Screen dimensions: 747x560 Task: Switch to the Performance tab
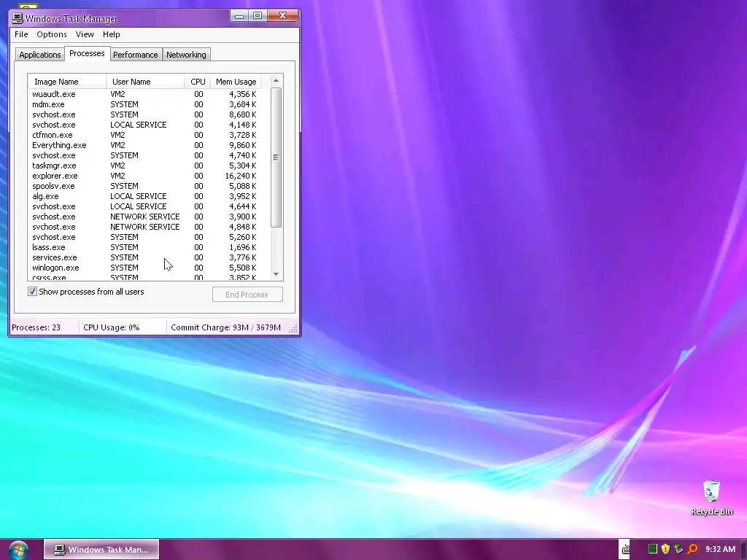(x=135, y=55)
